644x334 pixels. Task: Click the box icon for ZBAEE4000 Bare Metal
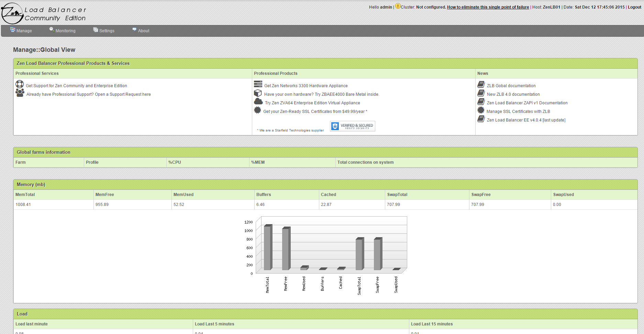(258, 93)
